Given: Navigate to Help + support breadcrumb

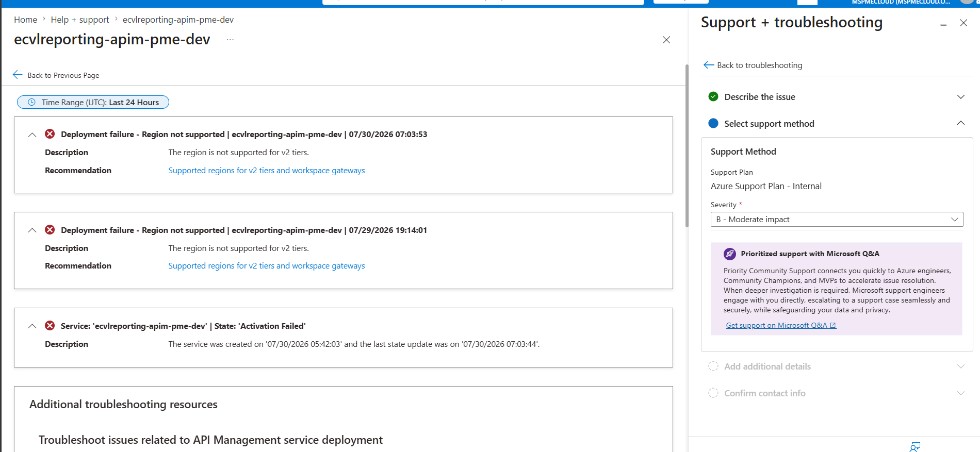Looking at the screenshot, I should point(80,20).
